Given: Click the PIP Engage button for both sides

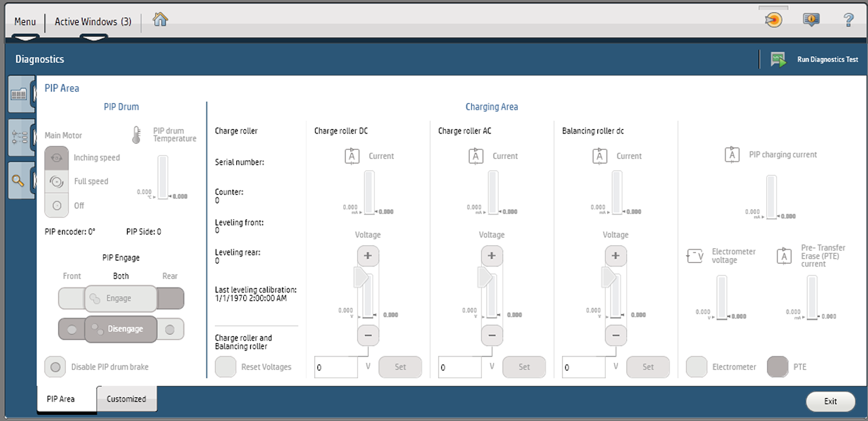Looking at the screenshot, I should click(x=121, y=298).
